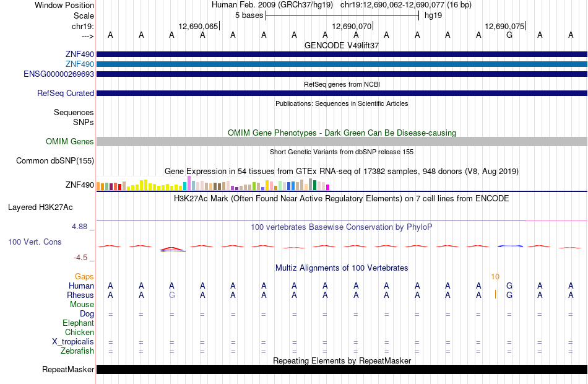
Task: Click the ENSG00000269693 gene bar
Action: click(342, 74)
